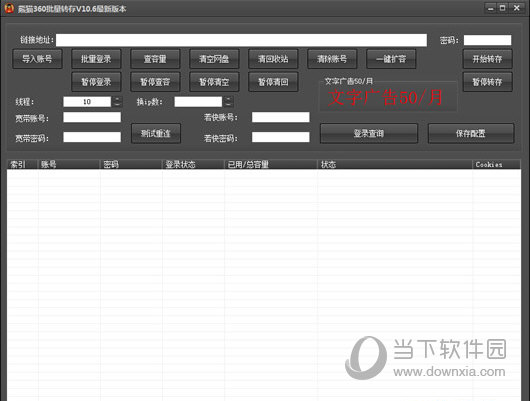Click the red 文字广告50/月 ad text
530x401 pixels.
[386, 98]
